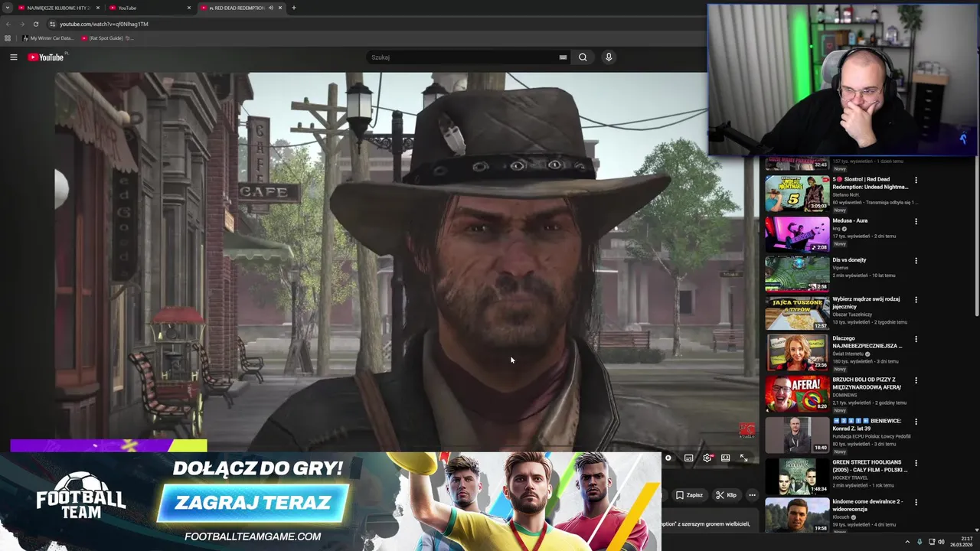Open GREEN STREET HOOLIGANS video title
Image resolution: width=980 pixels, height=551 pixels.
[870, 466]
